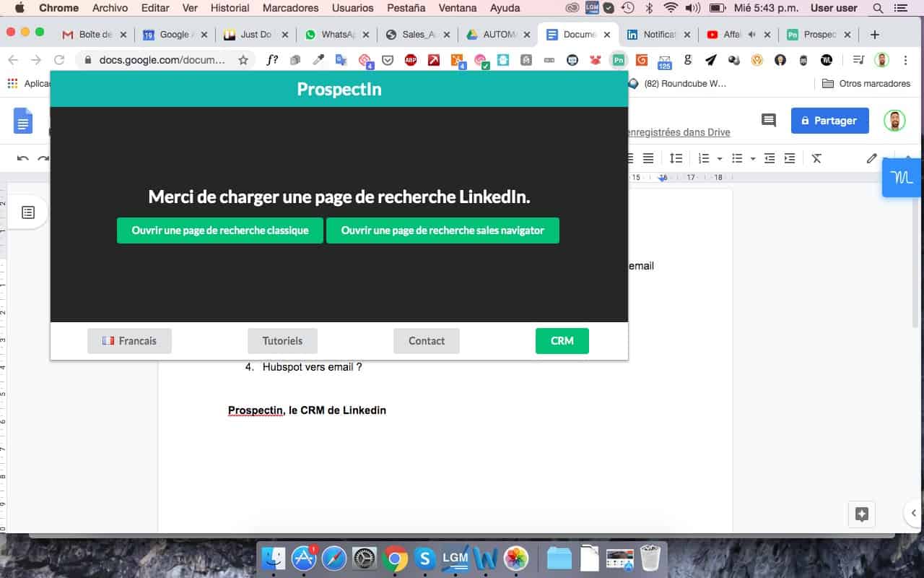The width and height of the screenshot is (924, 578).
Task: Open the Chrome three-dot menu
Action: [x=905, y=60]
